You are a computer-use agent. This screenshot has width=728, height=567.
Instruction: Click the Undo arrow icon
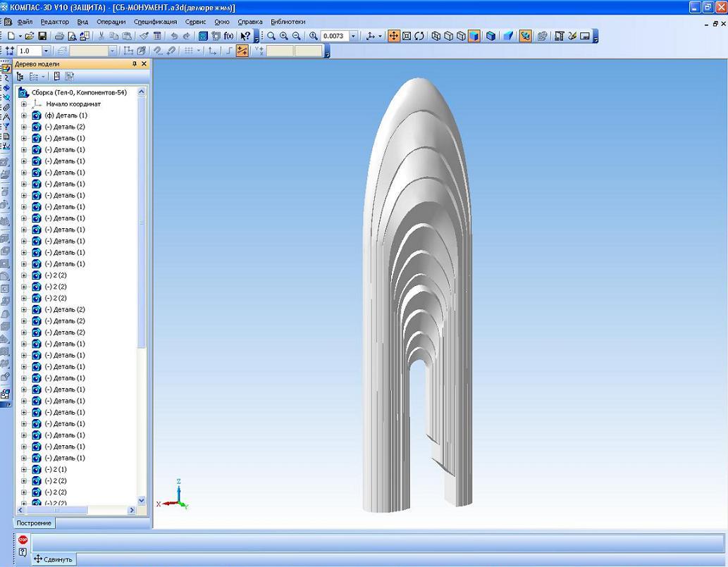[x=174, y=36]
